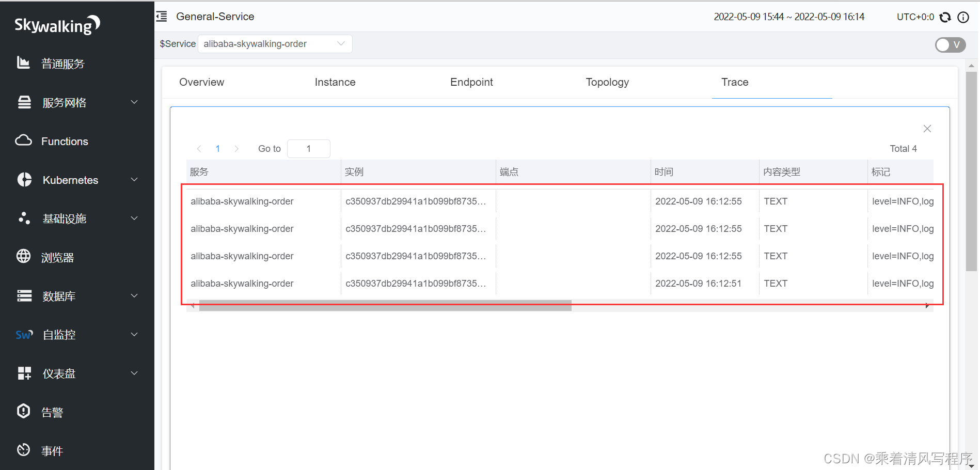
Task: Switch to the Topology tab
Action: [607, 82]
